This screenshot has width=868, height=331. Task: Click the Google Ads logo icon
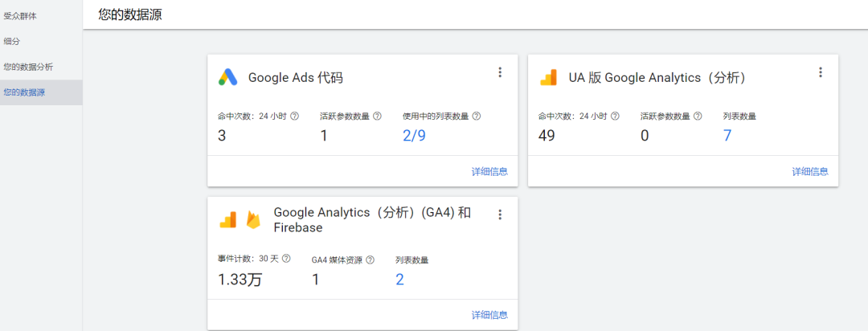click(227, 77)
